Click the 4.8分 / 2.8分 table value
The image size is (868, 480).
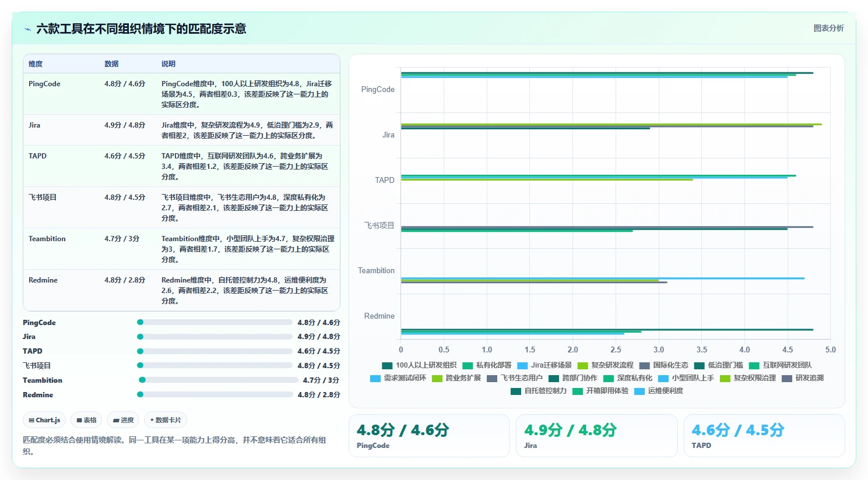[x=125, y=280]
